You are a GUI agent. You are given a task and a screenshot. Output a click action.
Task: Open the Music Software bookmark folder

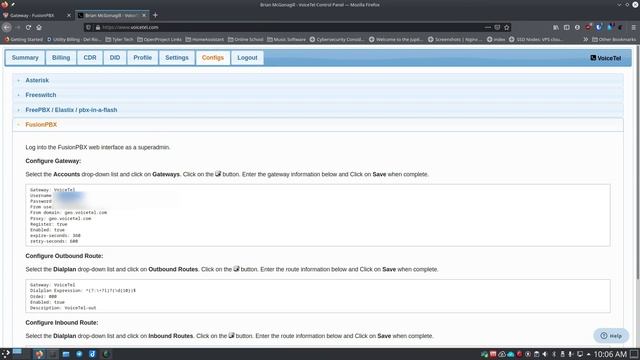(x=286, y=39)
